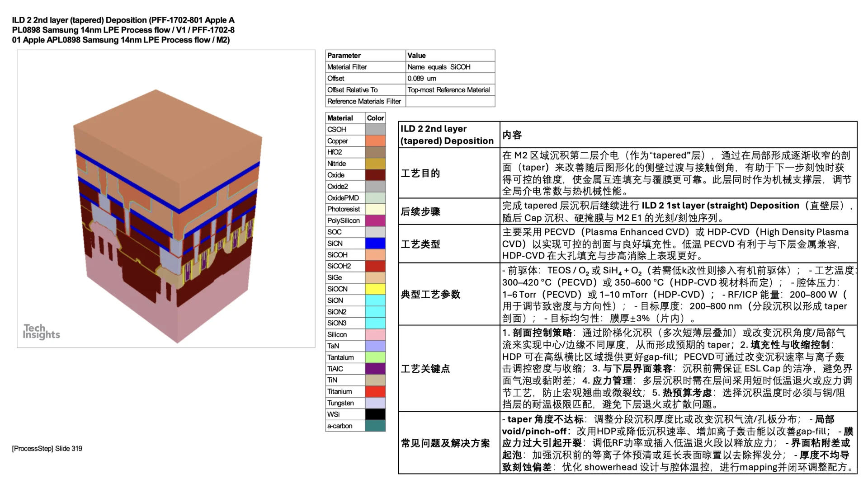The image size is (868, 488).
Task: Select the Copper color swatch
Action: 375,141
